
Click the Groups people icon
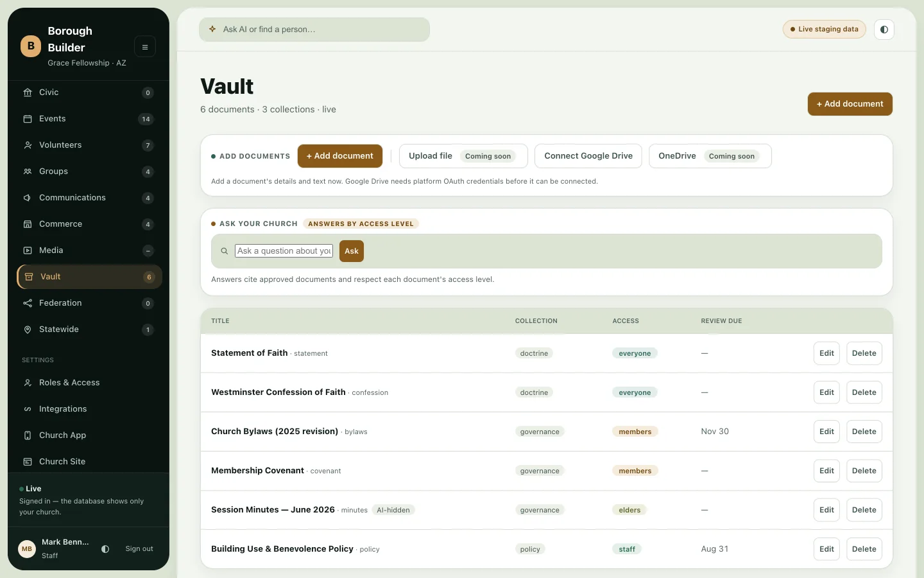click(28, 171)
